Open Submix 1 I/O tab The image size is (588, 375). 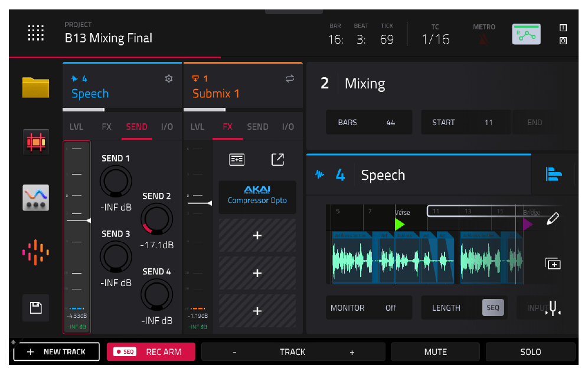point(288,127)
